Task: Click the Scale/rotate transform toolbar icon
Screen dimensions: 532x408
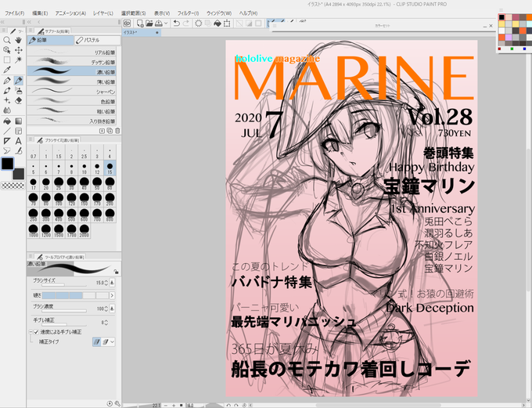Action: (227, 23)
